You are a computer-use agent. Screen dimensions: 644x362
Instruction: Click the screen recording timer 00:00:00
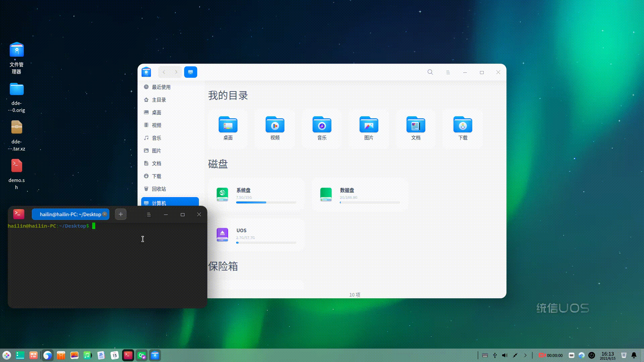(551, 355)
